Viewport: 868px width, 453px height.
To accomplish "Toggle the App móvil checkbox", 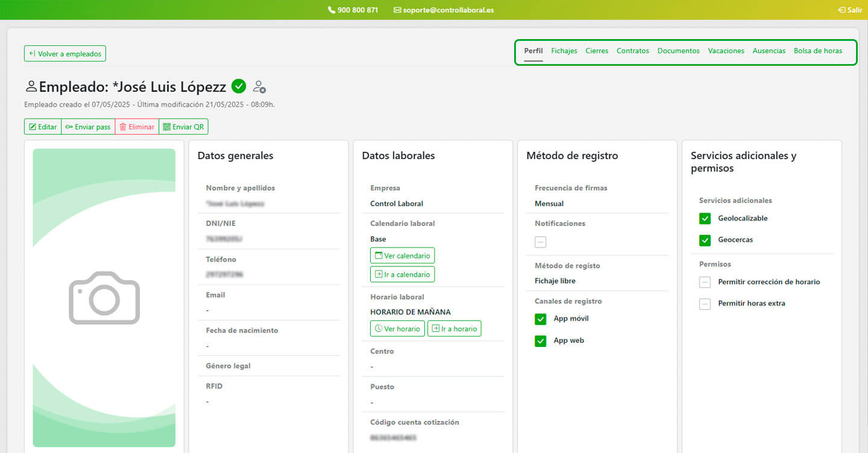I will (x=540, y=319).
